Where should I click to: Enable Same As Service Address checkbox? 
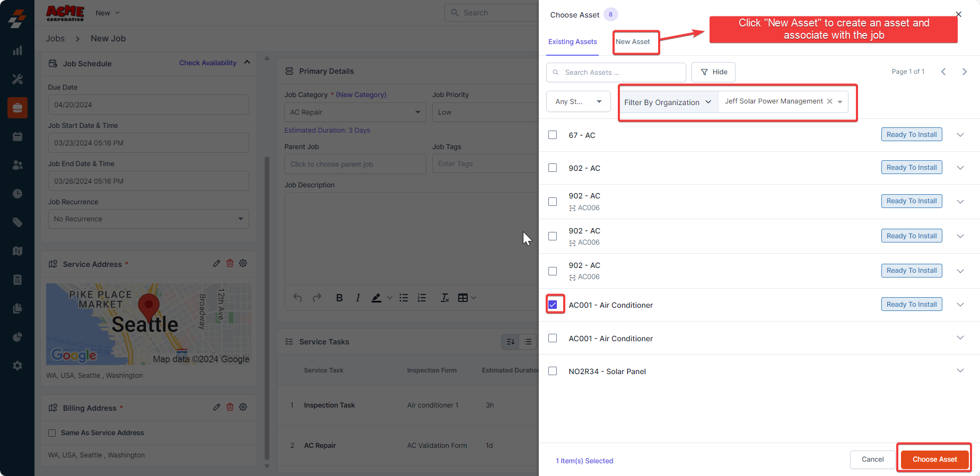(52, 433)
